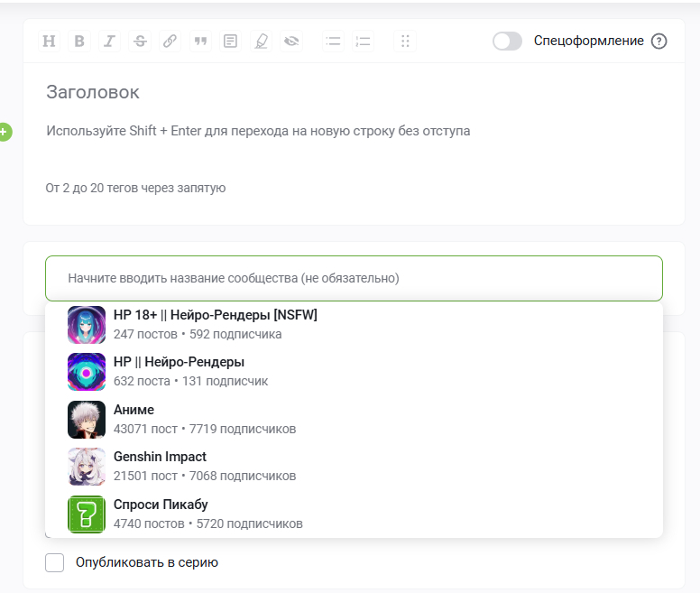Click the Спецоформление label text

pos(588,42)
